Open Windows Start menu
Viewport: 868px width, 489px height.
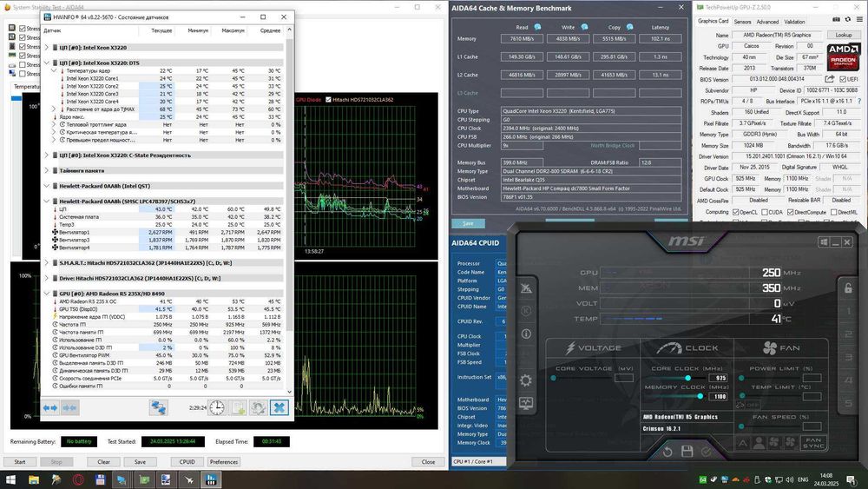[10, 479]
